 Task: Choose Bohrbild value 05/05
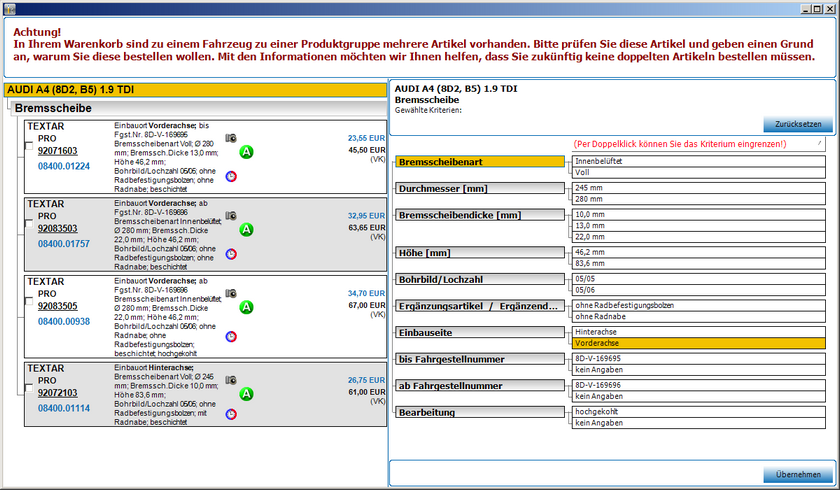click(x=699, y=279)
